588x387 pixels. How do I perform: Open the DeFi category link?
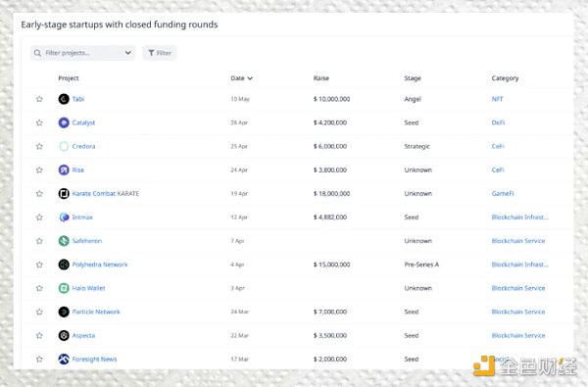[498, 122]
